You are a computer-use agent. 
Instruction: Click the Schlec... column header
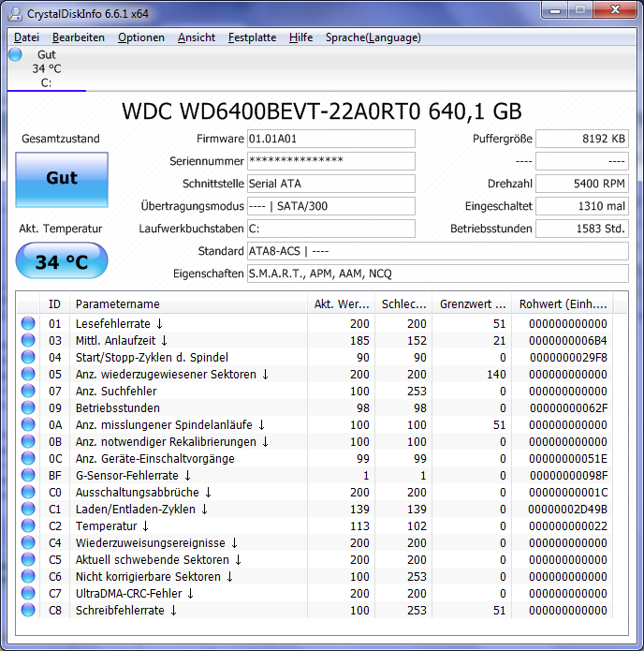(403, 304)
